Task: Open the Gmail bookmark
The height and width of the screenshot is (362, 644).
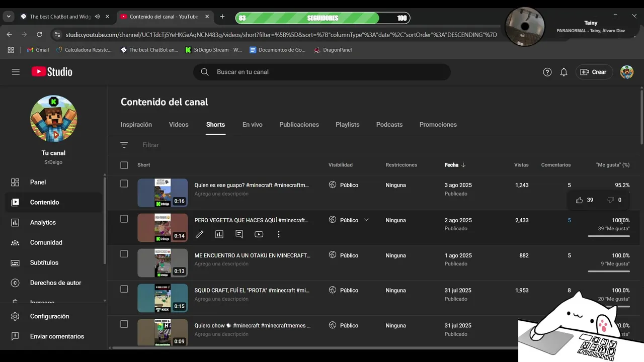Action: click(38, 50)
